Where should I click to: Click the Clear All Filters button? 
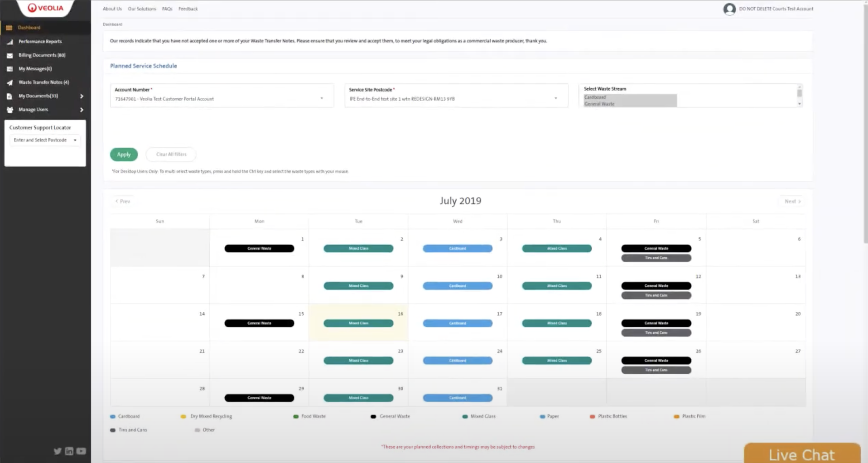point(171,154)
